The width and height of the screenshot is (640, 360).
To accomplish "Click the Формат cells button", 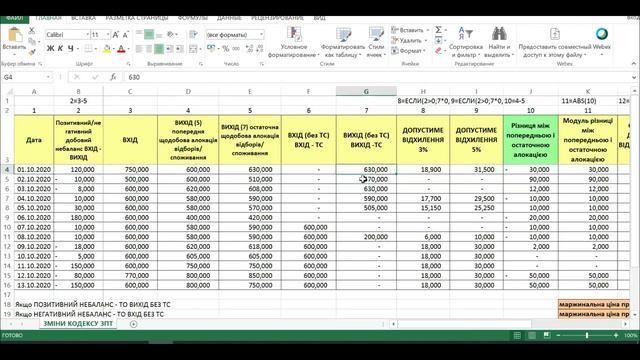I will tap(408, 51).
